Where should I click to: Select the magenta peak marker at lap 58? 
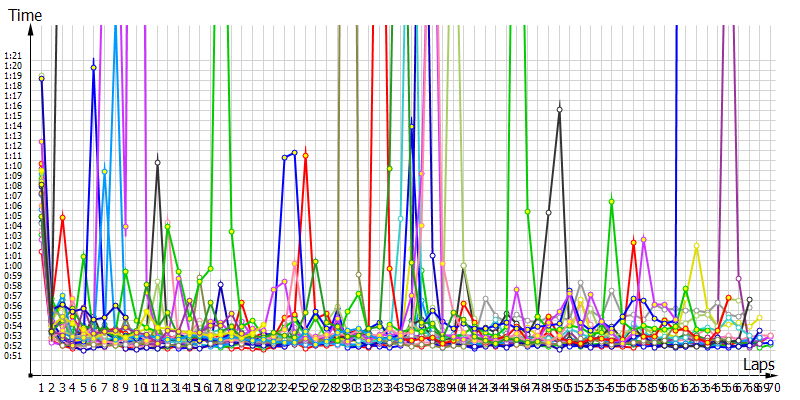(644, 240)
